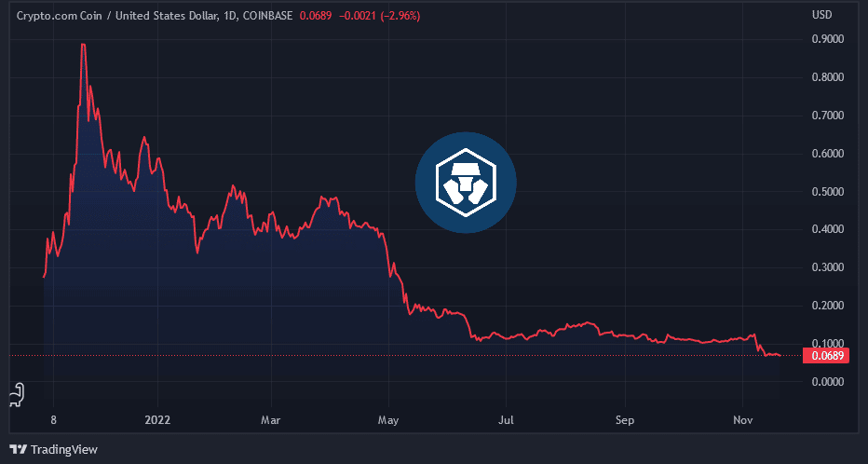868x464 pixels.
Task: Select the 1D interval label
Action: click(x=231, y=16)
